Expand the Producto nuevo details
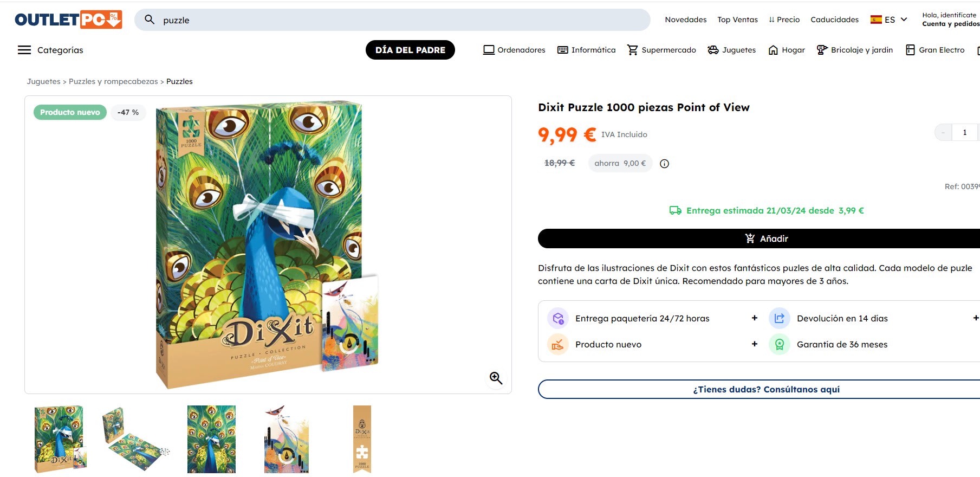This screenshot has height=477, width=980. pos(754,344)
